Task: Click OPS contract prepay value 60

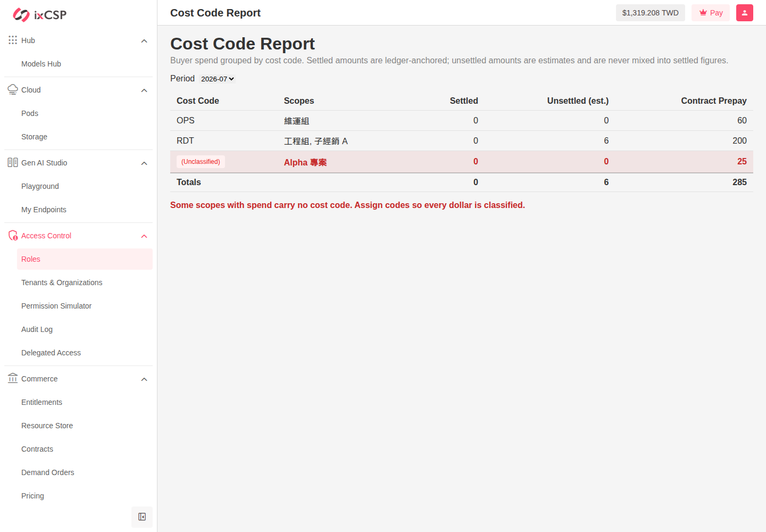Action: pyautogui.click(x=742, y=120)
